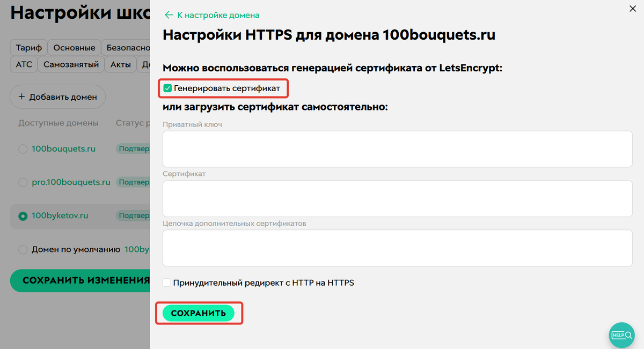This screenshot has width=644, height=349.
Task: Open the partially hidden 'Безопасность' tab
Action: coord(126,48)
